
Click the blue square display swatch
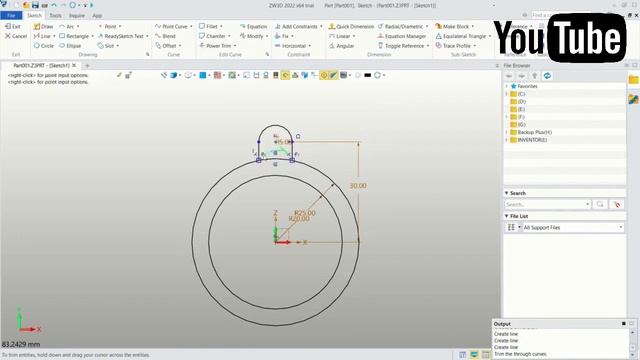pyautogui.click(x=202, y=75)
